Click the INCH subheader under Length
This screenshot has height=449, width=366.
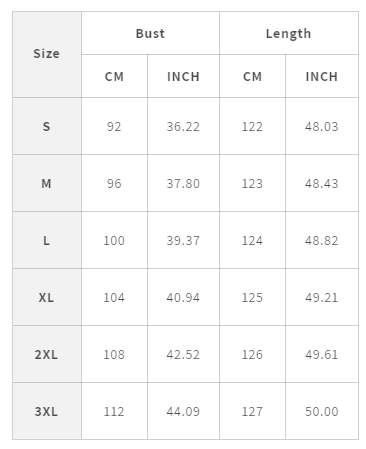pyautogui.click(x=322, y=76)
